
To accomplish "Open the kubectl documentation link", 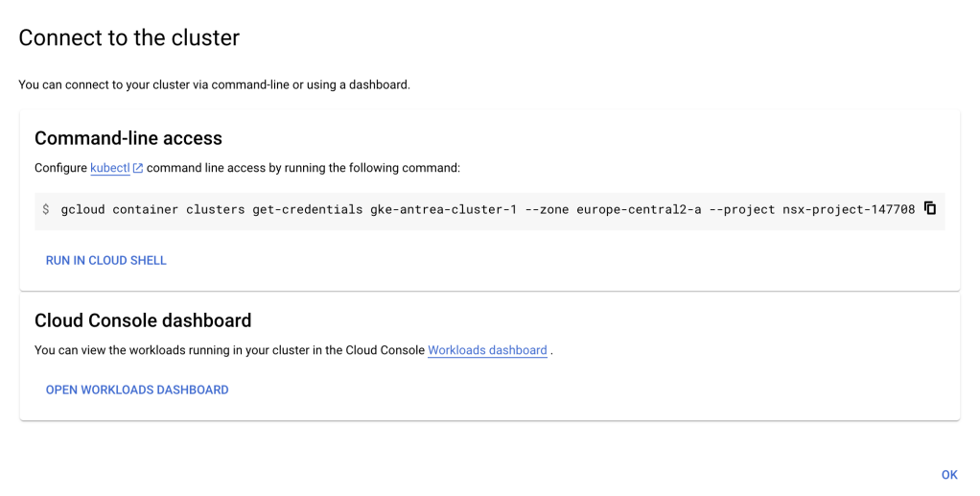I will (109, 168).
